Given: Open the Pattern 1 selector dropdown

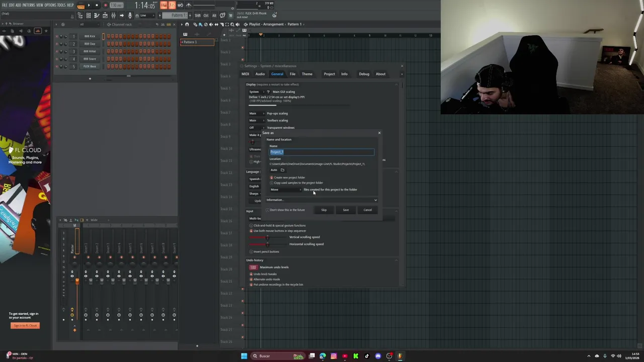Looking at the screenshot, I should coord(175,16).
